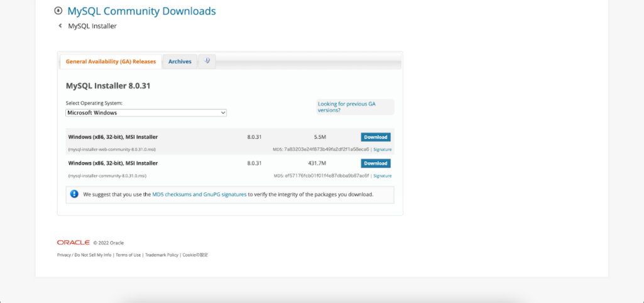Open MD5 checksums and GnuPG signatures link
This screenshot has width=644, height=303.
[199, 194]
